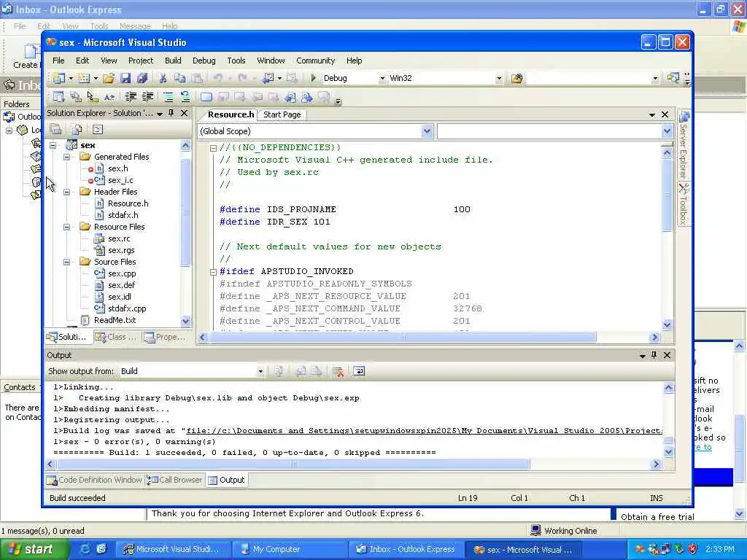Open the Solution Explorer window position dropdown arrow
The height and width of the screenshot is (560, 747).
pyautogui.click(x=160, y=114)
